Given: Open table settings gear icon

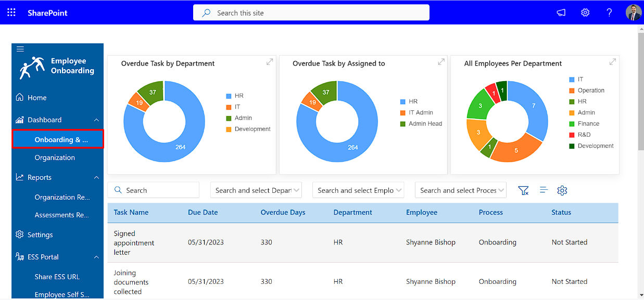Looking at the screenshot, I should 562,191.
